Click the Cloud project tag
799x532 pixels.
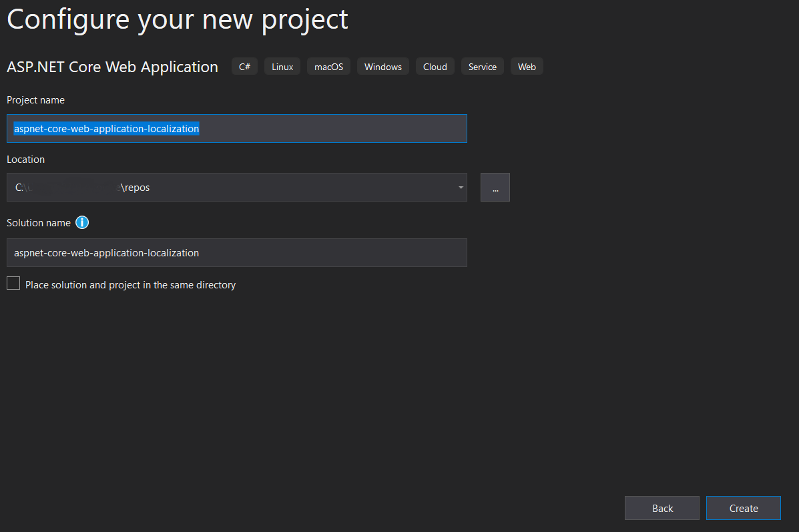(435, 66)
